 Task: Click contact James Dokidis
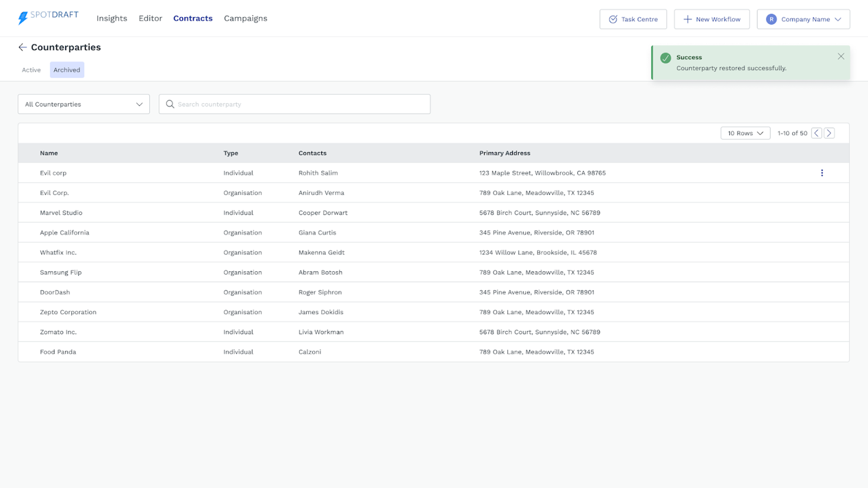[321, 312]
